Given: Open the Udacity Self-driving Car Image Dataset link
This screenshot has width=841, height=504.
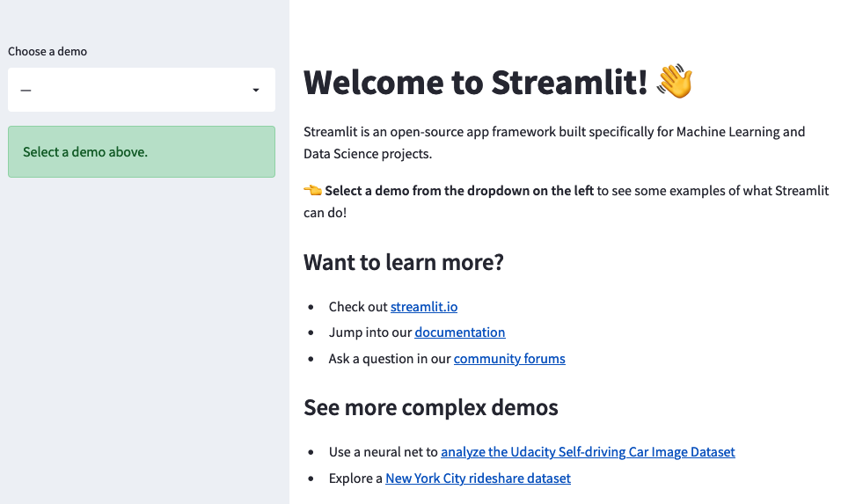Looking at the screenshot, I should coord(588,452).
